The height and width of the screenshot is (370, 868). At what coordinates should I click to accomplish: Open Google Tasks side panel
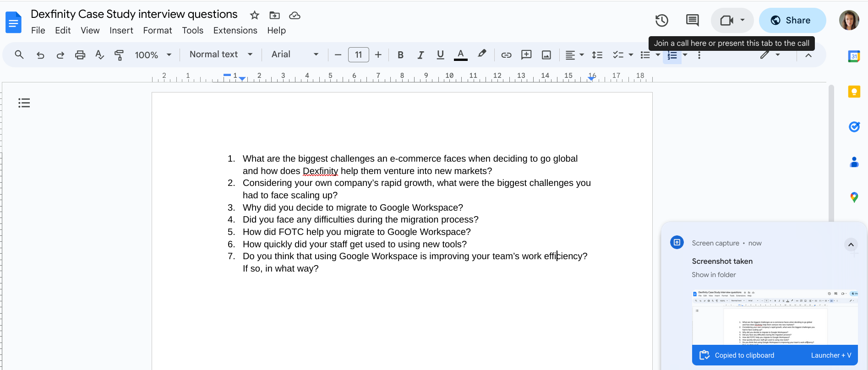(854, 127)
